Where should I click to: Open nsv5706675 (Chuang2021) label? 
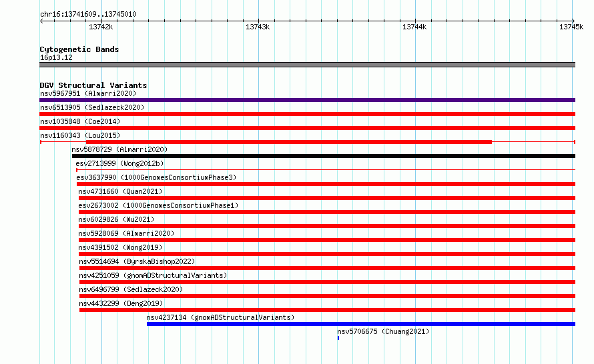383,331
